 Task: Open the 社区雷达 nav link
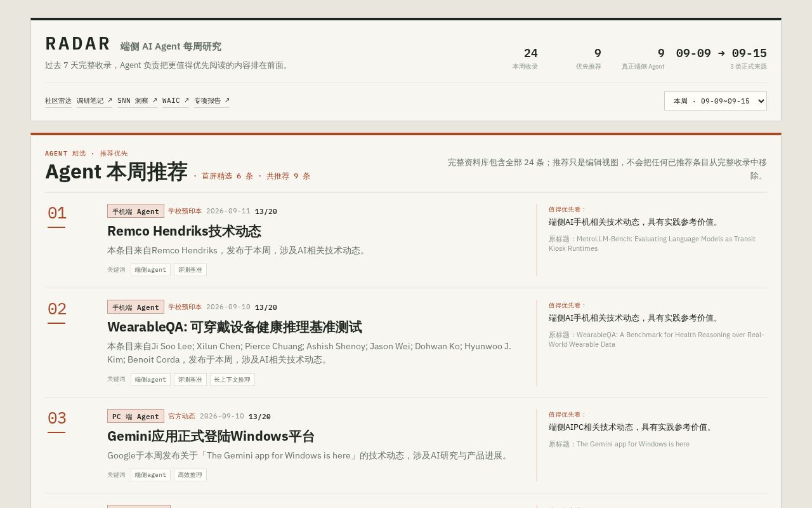pos(58,100)
